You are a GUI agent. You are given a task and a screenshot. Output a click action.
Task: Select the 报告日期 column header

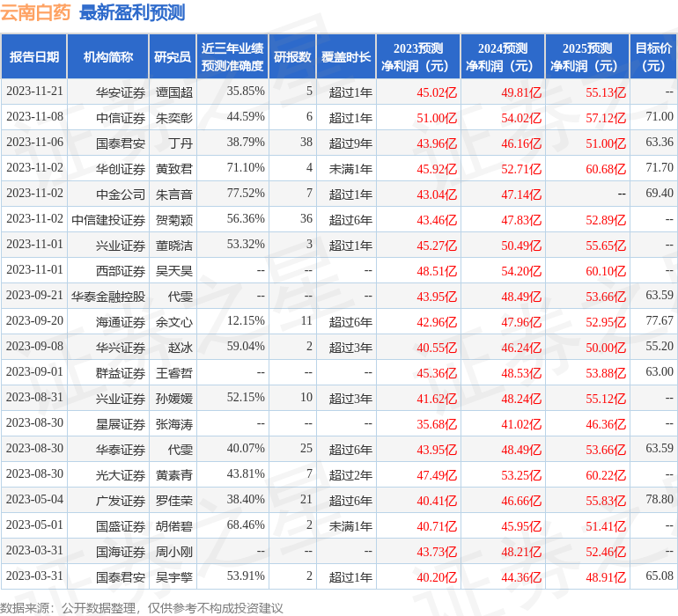pyautogui.click(x=34, y=56)
